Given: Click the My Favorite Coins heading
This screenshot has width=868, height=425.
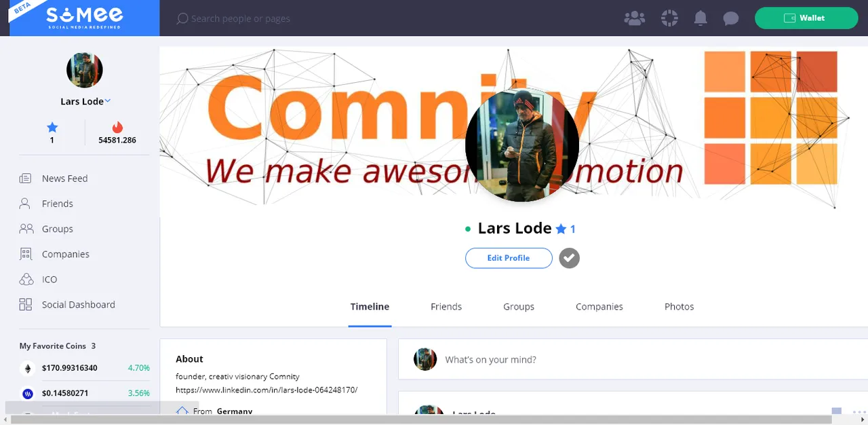Looking at the screenshot, I should pyautogui.click(x=53, y=346).
